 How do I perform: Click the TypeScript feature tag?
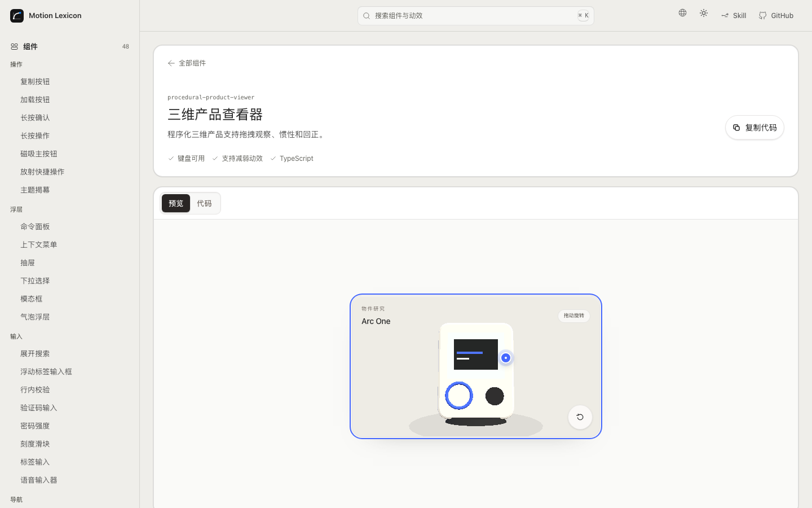pyautogui.click(x=292, y=159)
